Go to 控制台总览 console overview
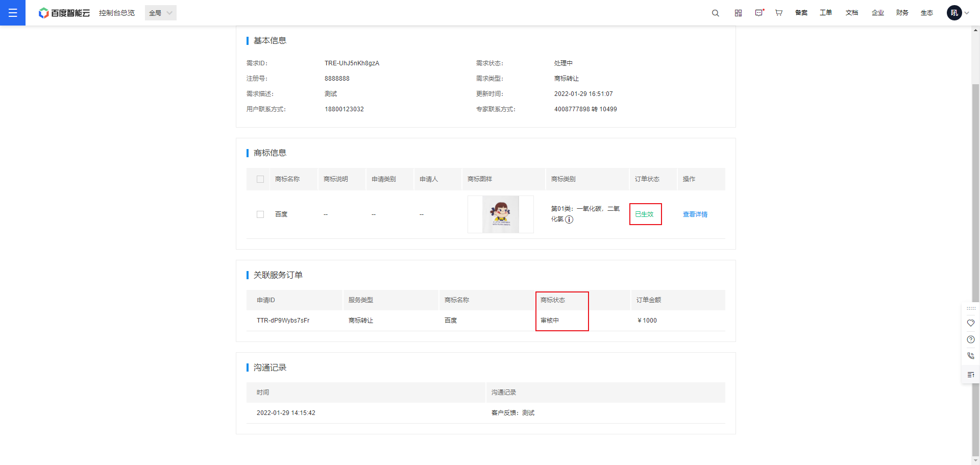The height and width of the screenshot is (465, 980). click(x=116, y=13)
